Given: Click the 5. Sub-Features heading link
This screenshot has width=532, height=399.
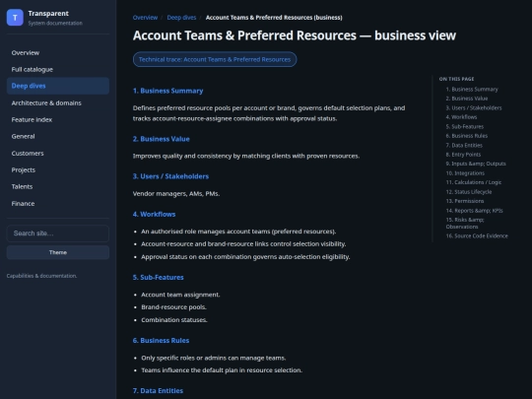Looking at the screenshot, I should coord(158,278).
